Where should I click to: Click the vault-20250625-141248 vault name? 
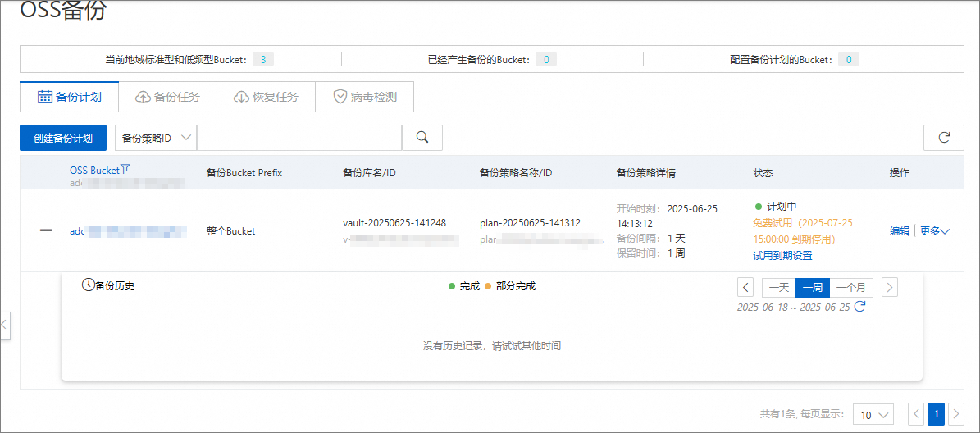click(394, 223)
